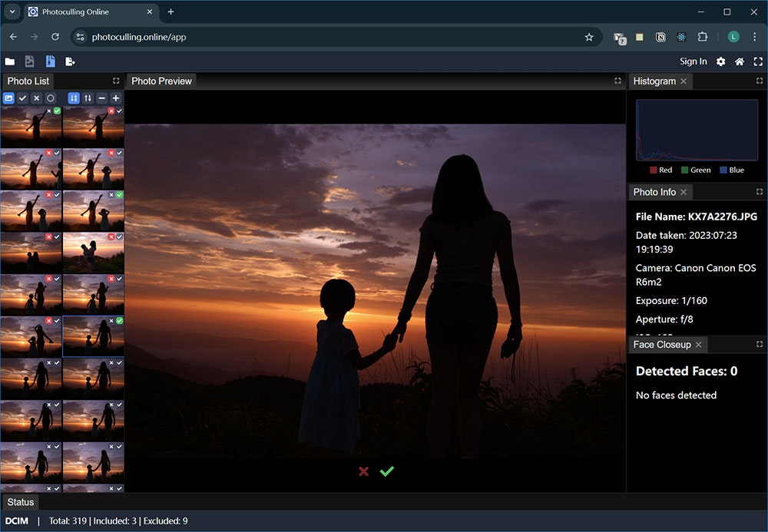Image resolution: width=768 pixels, height=532 pixels.
Task: Switch to the alternate sort direction button
Action: [88, 98]
